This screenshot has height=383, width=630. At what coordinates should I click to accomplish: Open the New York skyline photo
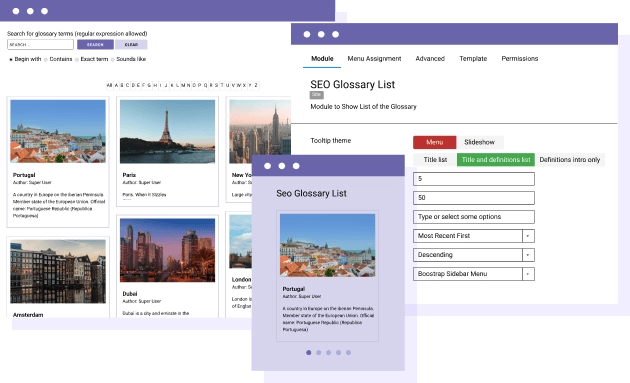click(x=260, y=131)
